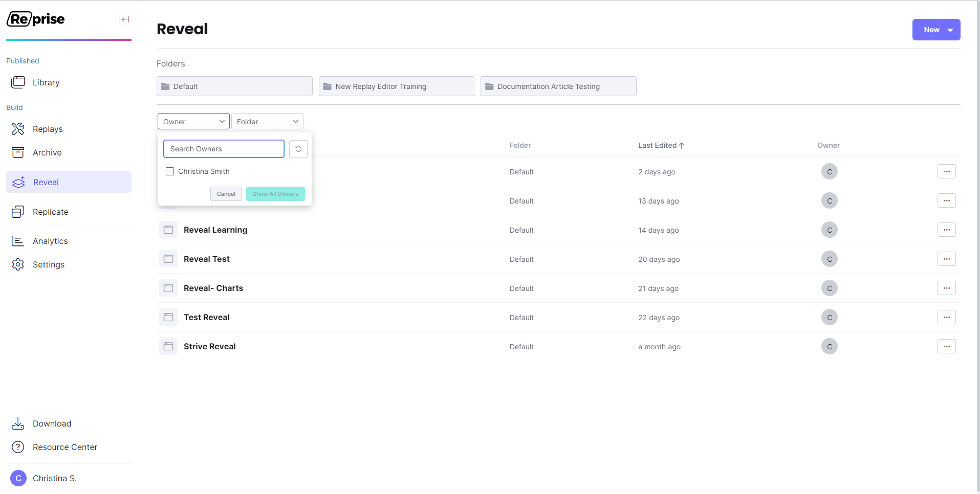Sort by the Last Edited column

coord(661,145)
